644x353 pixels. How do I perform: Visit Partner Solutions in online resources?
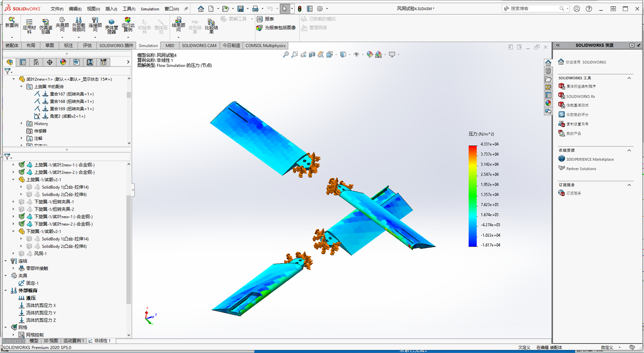coord(581,169)
